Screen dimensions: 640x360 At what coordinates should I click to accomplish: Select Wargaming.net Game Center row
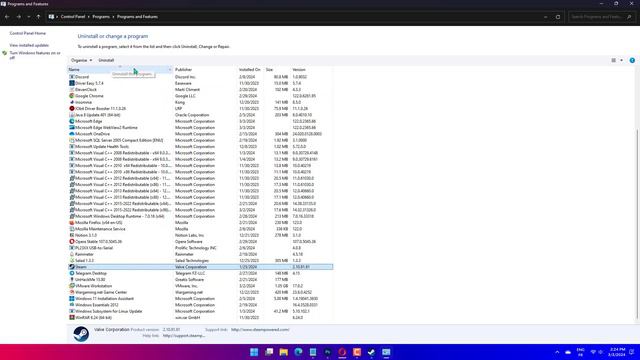pyautogui.click(x=200, y=292)
